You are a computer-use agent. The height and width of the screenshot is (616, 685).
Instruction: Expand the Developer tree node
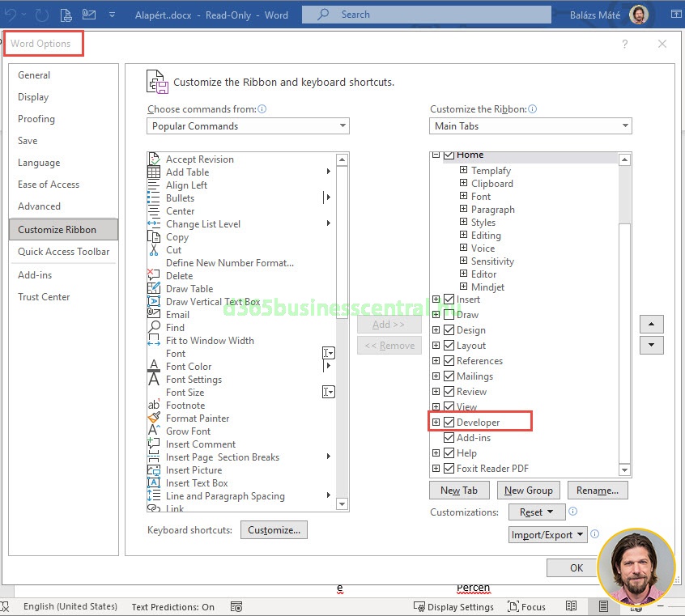click(x=436, y=423)
